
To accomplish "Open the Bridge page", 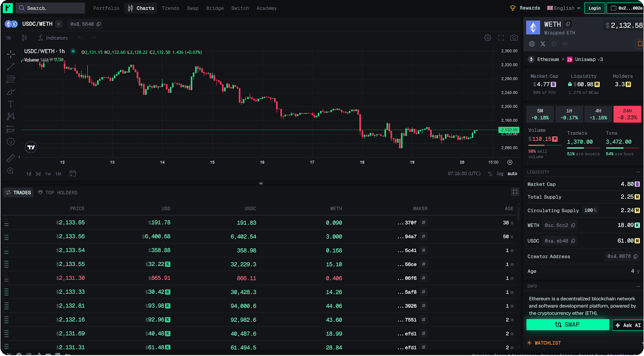I will [x=215, y=8].
